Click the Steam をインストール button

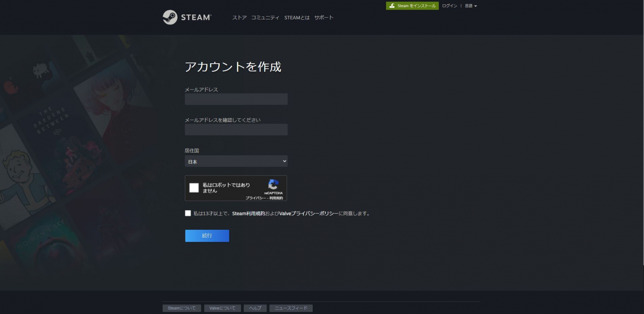[412, 6]
